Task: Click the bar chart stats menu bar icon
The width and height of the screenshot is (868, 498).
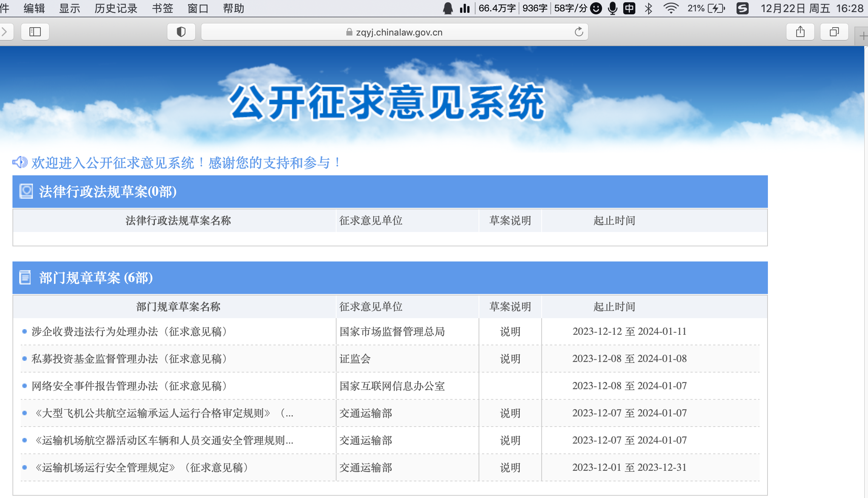Action: point(465,8)
